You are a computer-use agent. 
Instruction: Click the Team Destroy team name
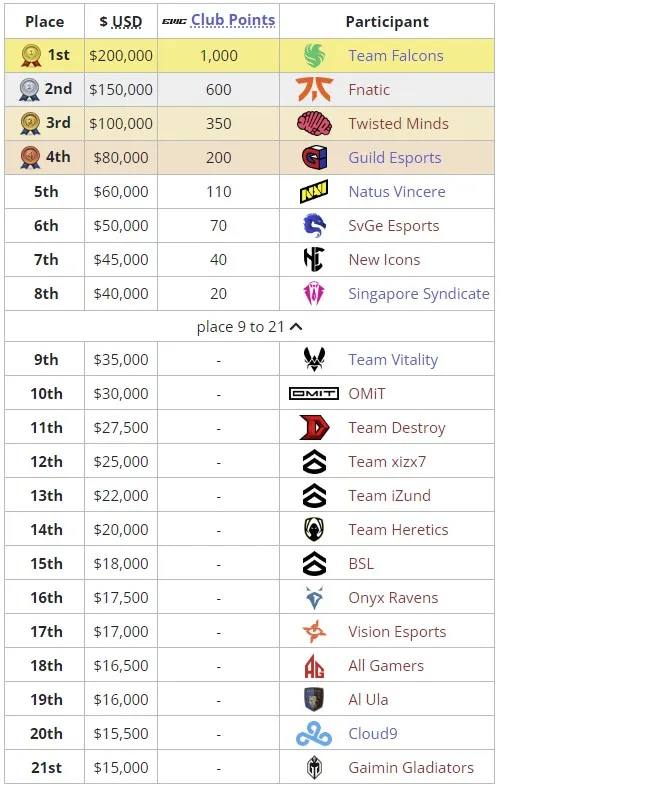point(397,428)
